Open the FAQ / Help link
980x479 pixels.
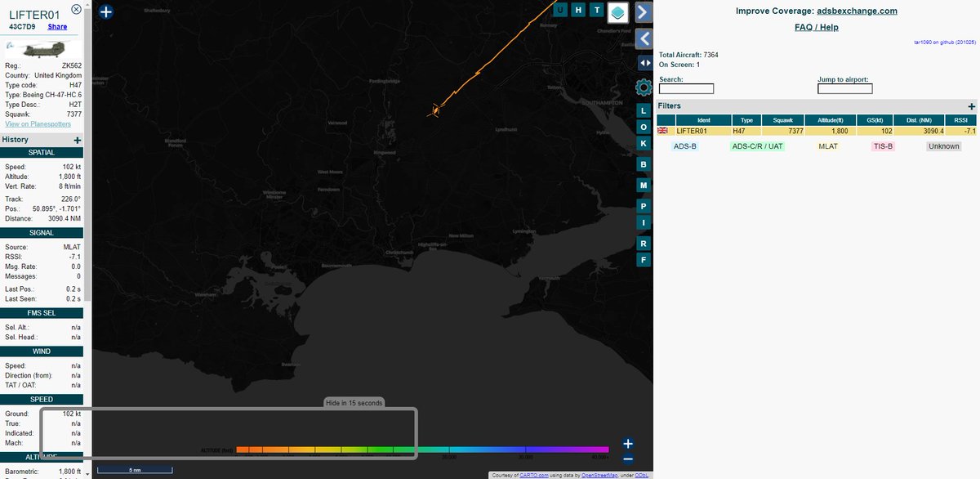[x=817, y=26]
